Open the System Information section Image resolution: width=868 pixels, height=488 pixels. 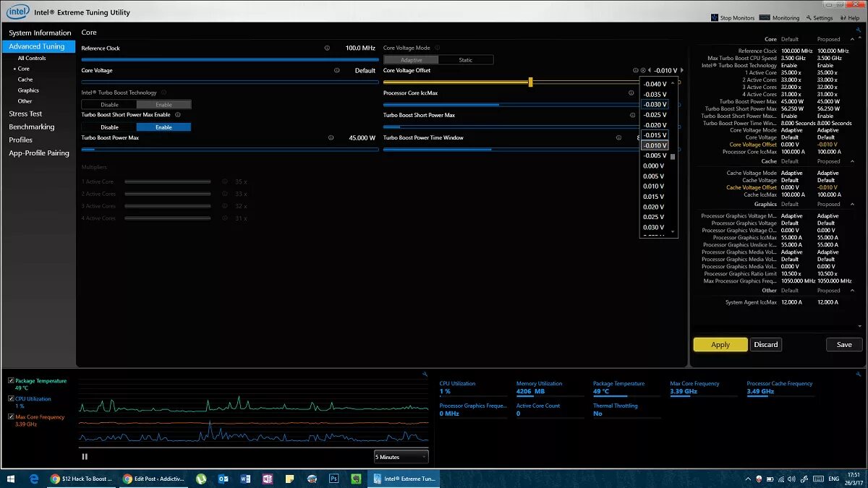pyautogui.click(x=40, y=33)
